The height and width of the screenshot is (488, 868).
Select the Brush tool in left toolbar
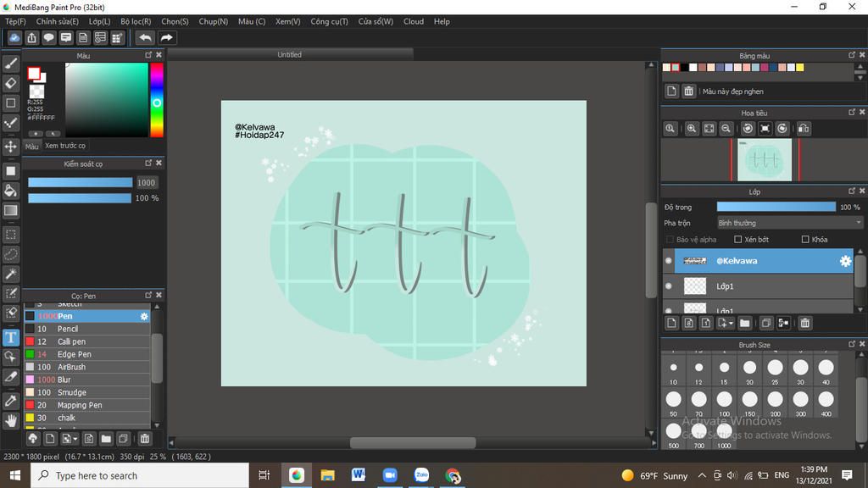coord(10,64)
